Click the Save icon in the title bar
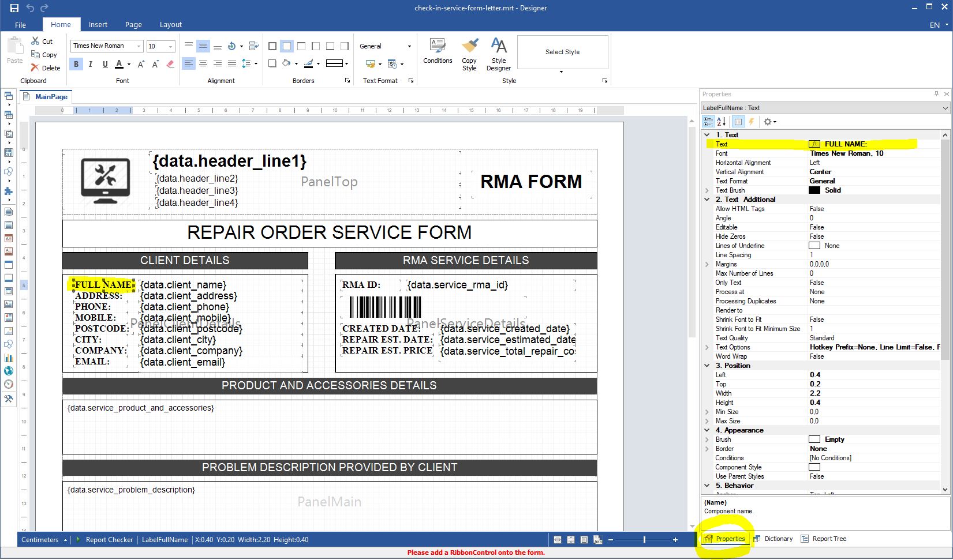Screen dimensions: 953x560 click(14, 8)
